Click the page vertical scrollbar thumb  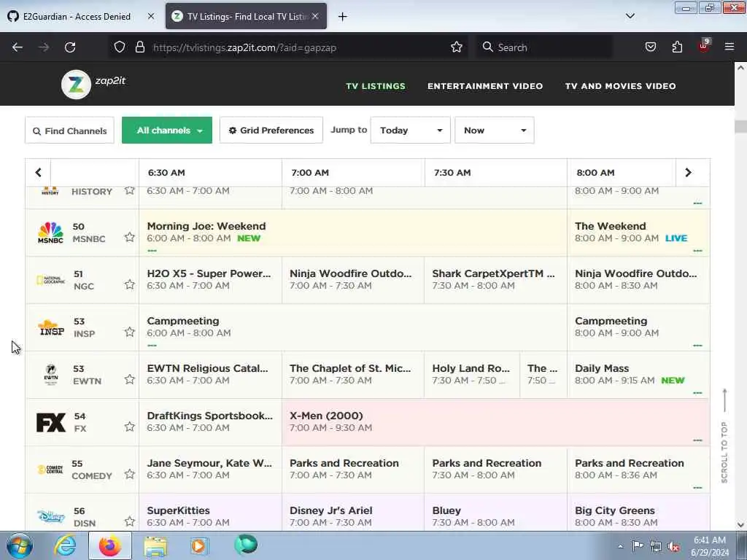coord(740,127)
